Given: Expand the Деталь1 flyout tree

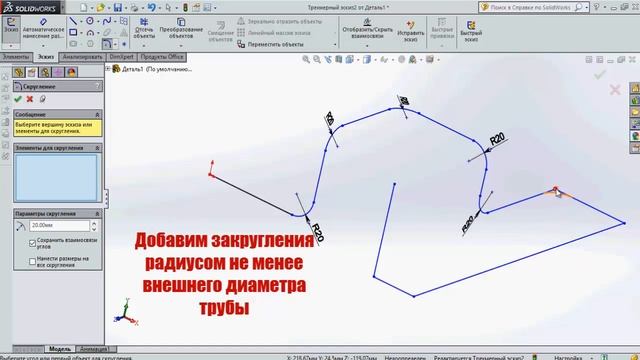Looking at the screenshot, I should coord(108,69).
